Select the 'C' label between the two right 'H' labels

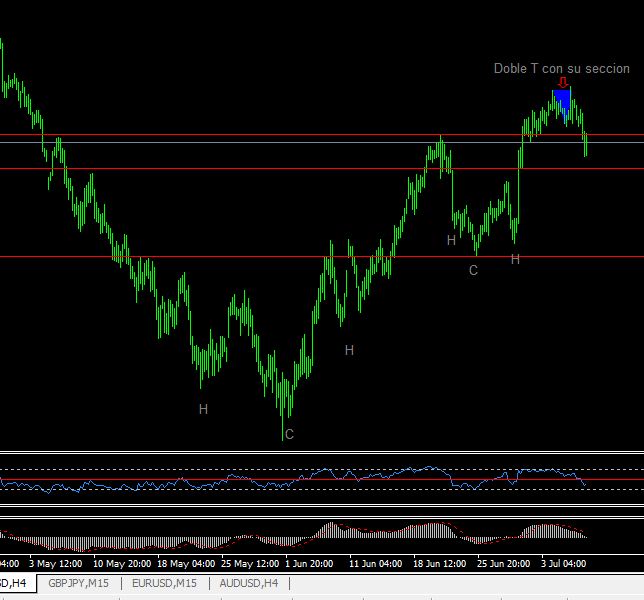[x=473, y=270]
